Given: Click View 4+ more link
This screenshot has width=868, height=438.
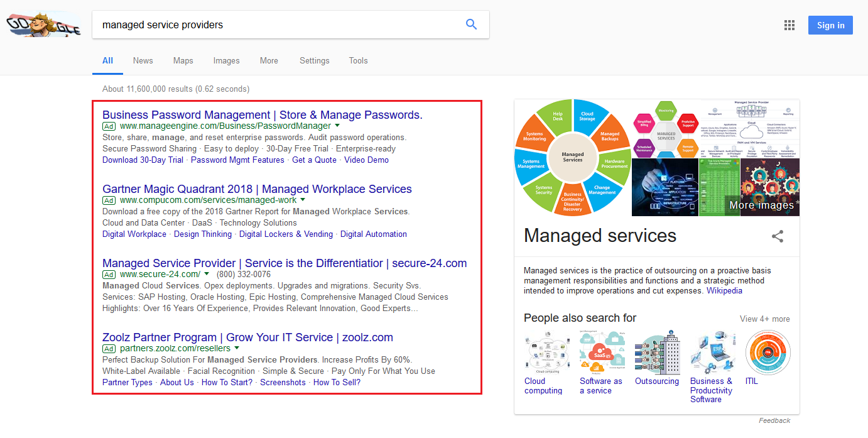Looking at the screenshot, I should [765, 319].
